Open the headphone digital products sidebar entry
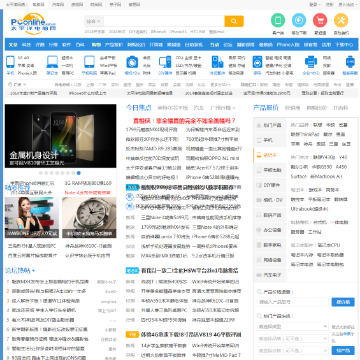The width and height of the screenshot is (360, 360). pos(270,215)
